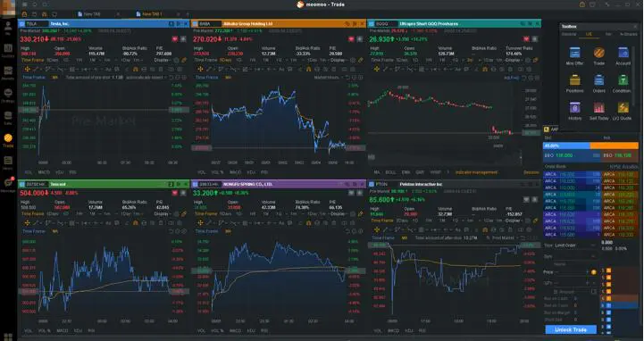Click the Unlock Trade button
Viewport: 644px width, 341px height.
coord(571,329)
